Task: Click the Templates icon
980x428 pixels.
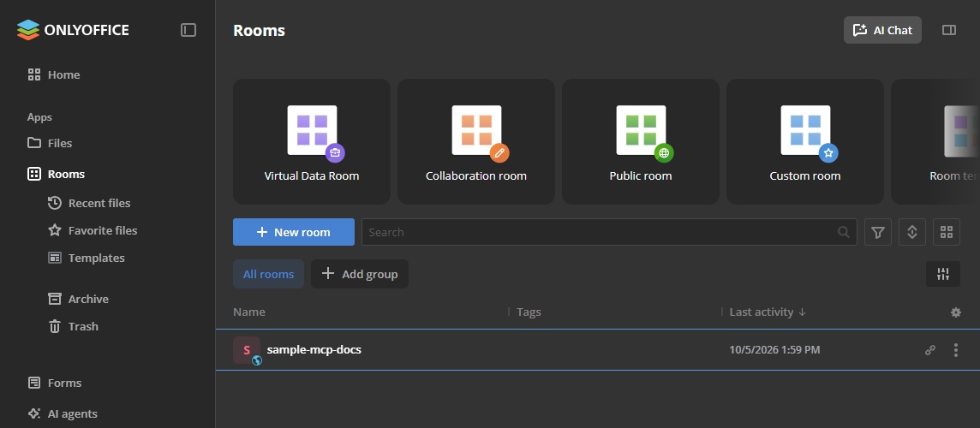Action: (55, 258)
